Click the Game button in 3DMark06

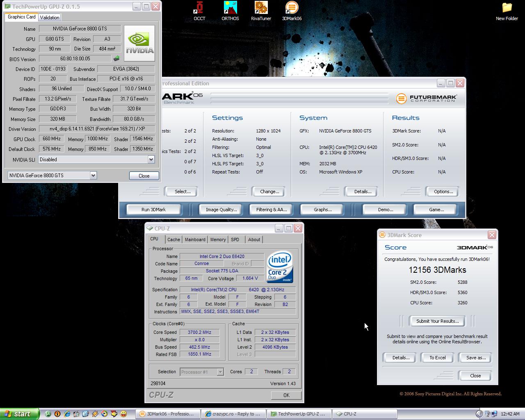coord(436,210)
